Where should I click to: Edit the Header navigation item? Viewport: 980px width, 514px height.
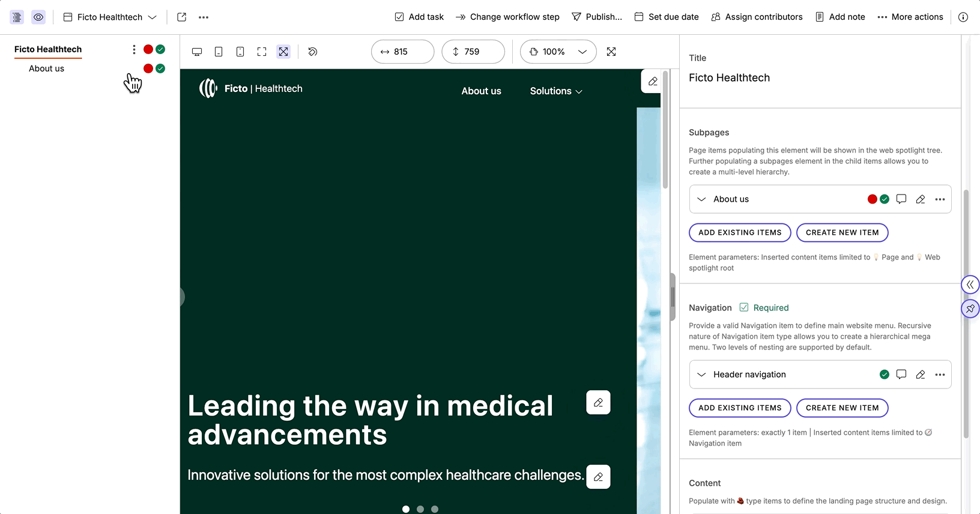[921, 375]
